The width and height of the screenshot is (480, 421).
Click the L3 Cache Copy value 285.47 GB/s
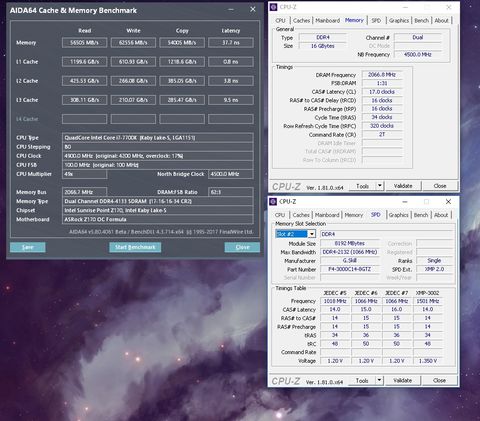(x=182, y=100)
